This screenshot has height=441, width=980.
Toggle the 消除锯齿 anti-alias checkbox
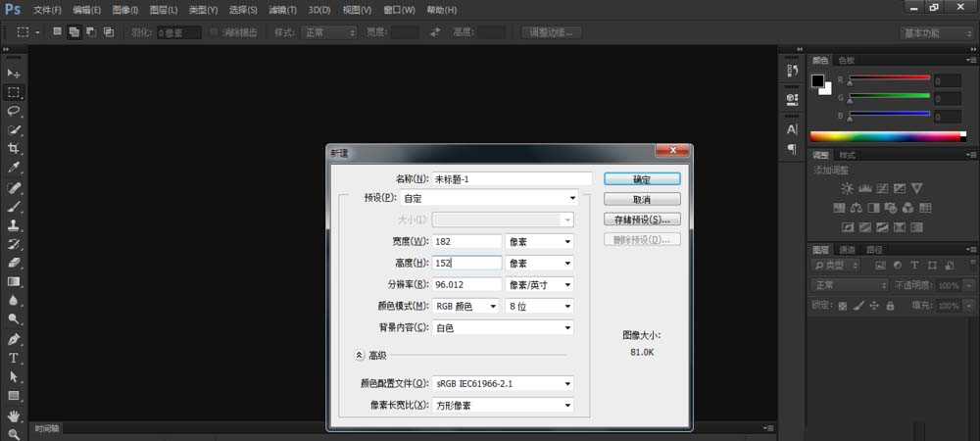pyautogui.click(x=214, y=32)
